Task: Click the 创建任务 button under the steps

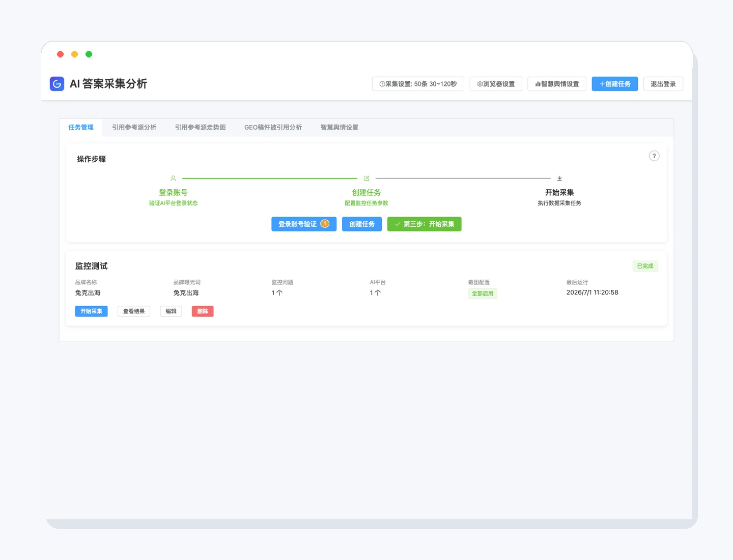Action: (362, 224)
